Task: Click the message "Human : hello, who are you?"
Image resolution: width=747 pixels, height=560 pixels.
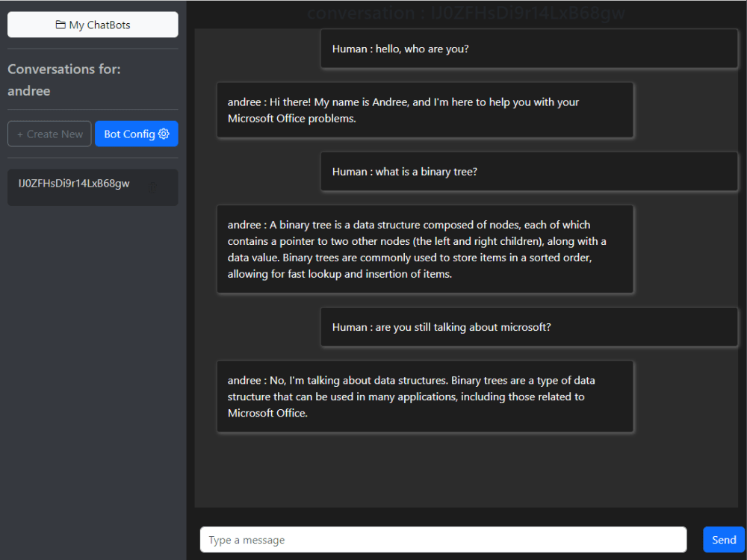Action: tap(529, 49)
